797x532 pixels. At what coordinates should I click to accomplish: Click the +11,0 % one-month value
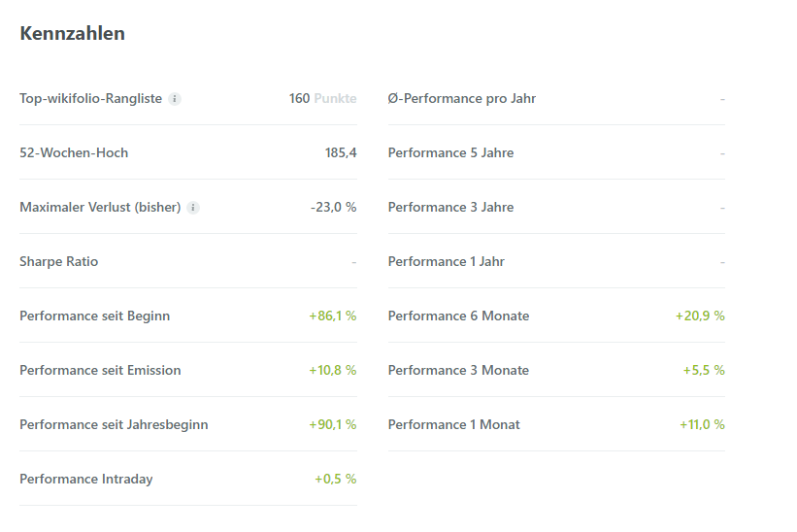(702, 425)
